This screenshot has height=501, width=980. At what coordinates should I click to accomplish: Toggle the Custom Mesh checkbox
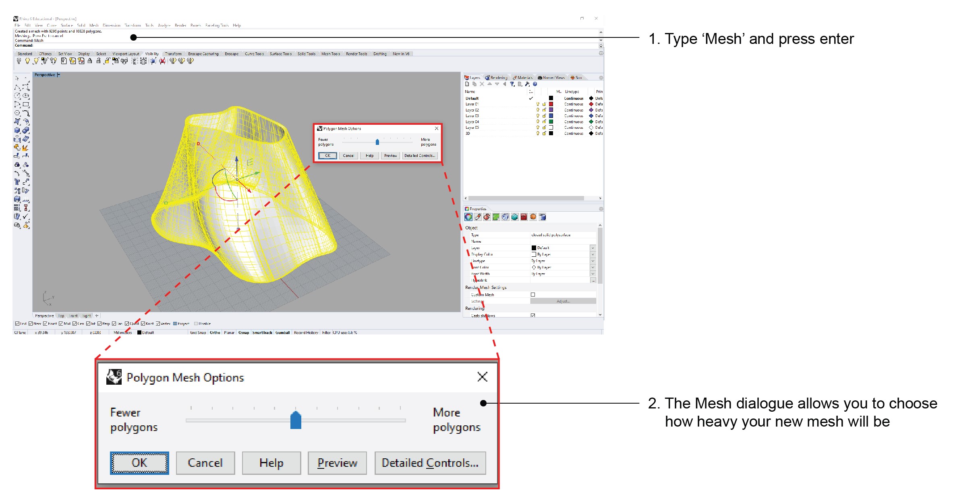tap(533, 295)
